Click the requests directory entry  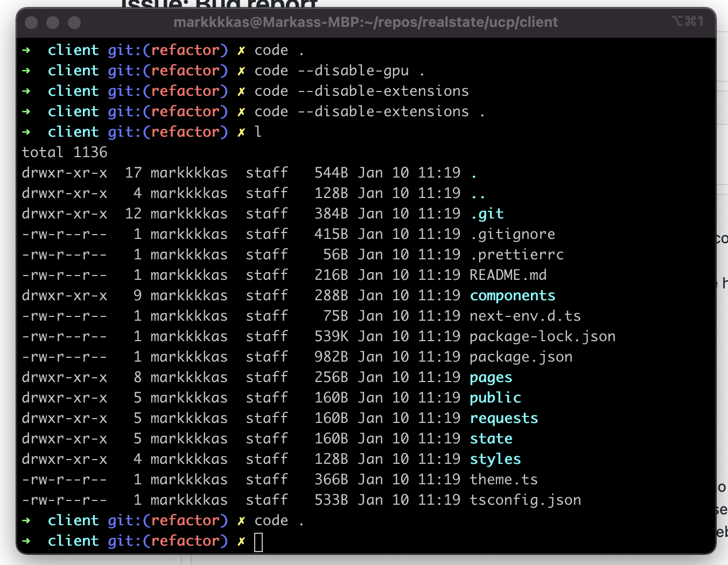click(503, 418)
